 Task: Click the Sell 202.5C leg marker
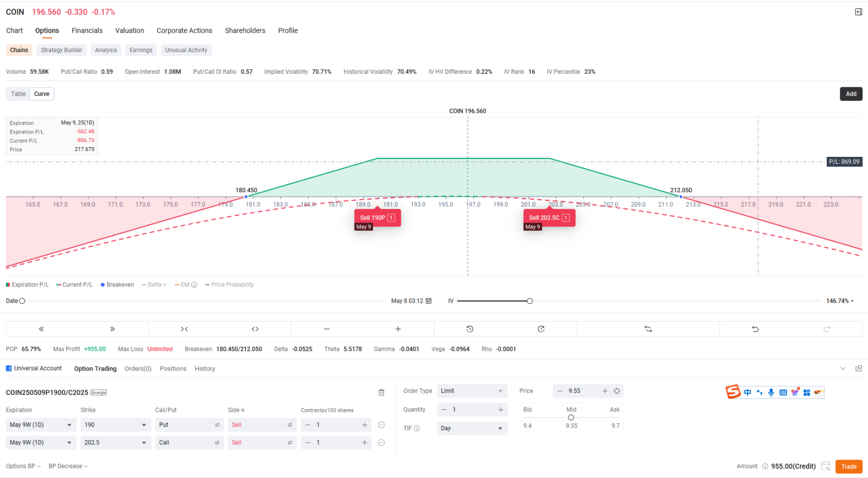549,218
